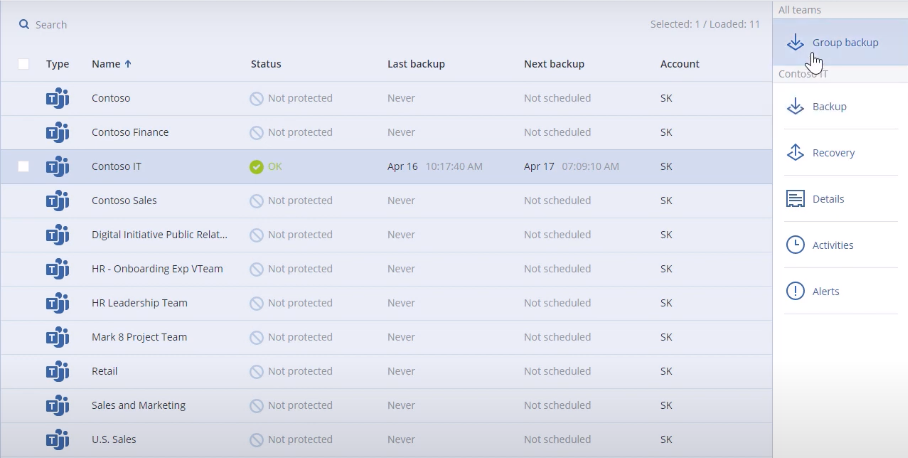
Task: Click the Apr 16 last backup date
Action: [x=402, y=167]
